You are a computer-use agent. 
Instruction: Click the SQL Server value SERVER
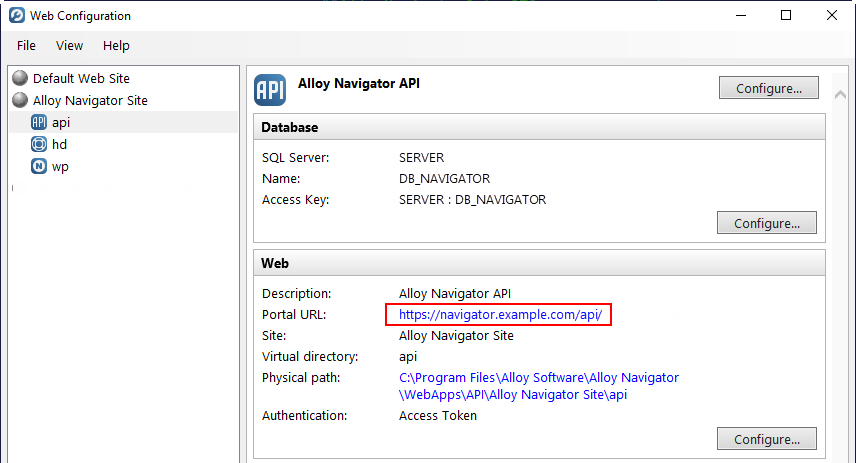pyautogui.click(x=421, y=158)
